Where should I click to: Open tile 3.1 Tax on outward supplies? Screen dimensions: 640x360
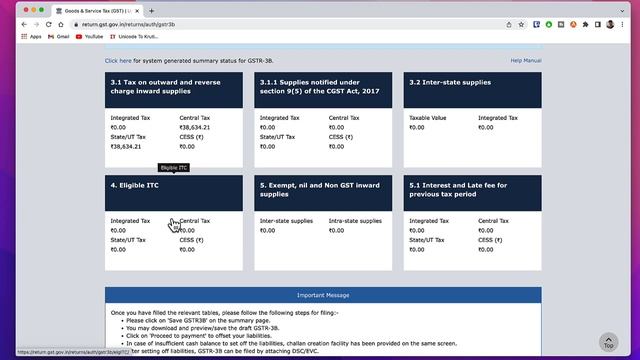coord(174,120)
